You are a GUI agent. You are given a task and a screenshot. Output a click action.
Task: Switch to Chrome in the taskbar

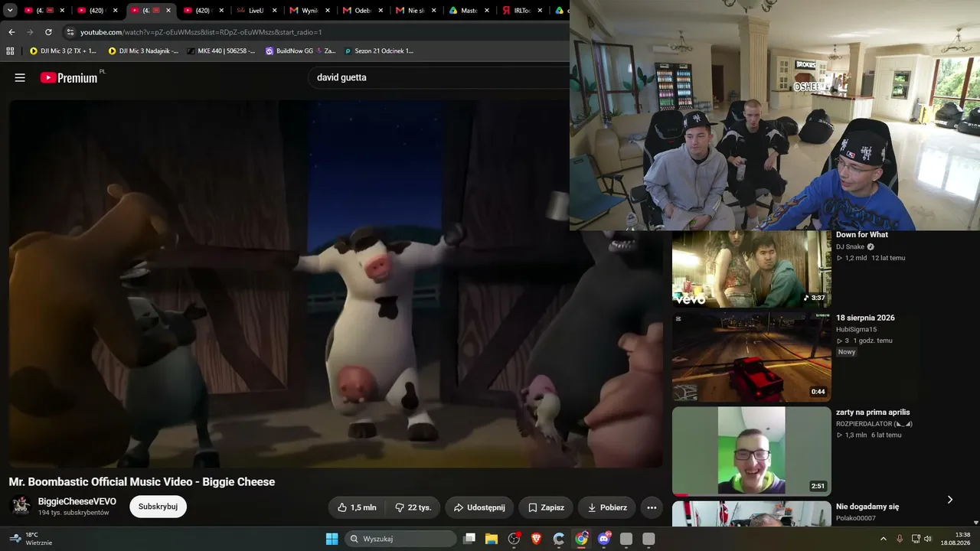point(582,539)
